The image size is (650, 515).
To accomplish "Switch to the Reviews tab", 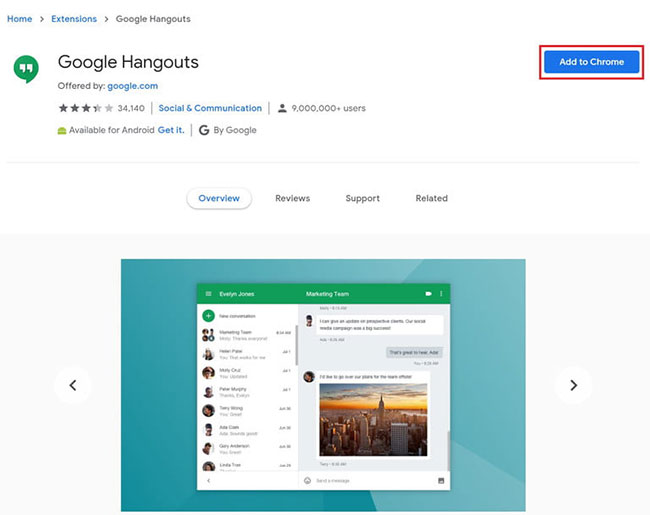I will (x=293, y=198).
